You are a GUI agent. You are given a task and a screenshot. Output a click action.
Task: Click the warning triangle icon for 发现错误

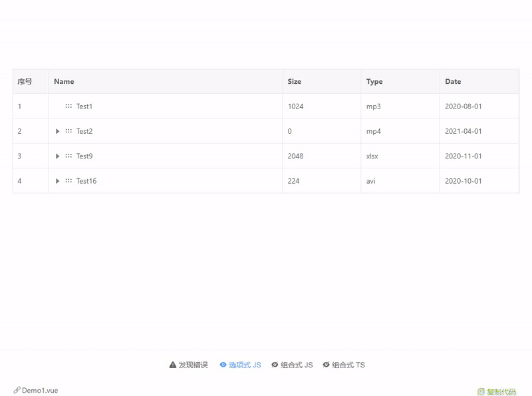click(x=173, y=365)
